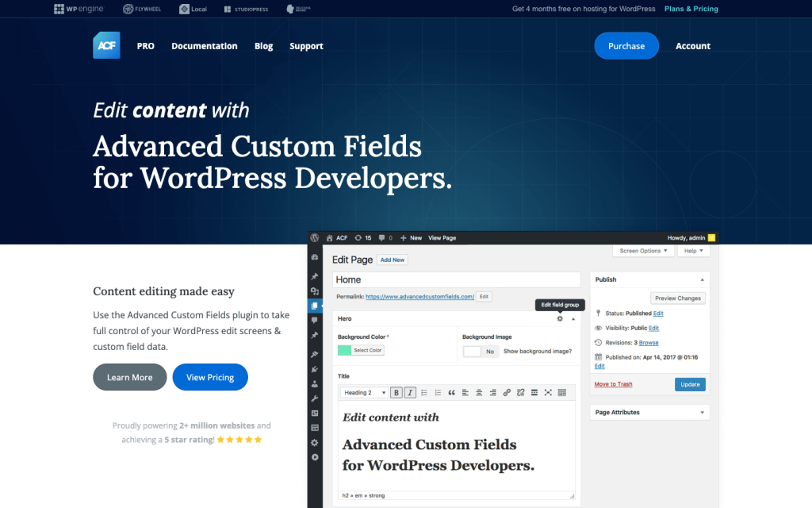
Task: Click the Preview Changes button
Action: pyautogui.click(x=677, y=298)
